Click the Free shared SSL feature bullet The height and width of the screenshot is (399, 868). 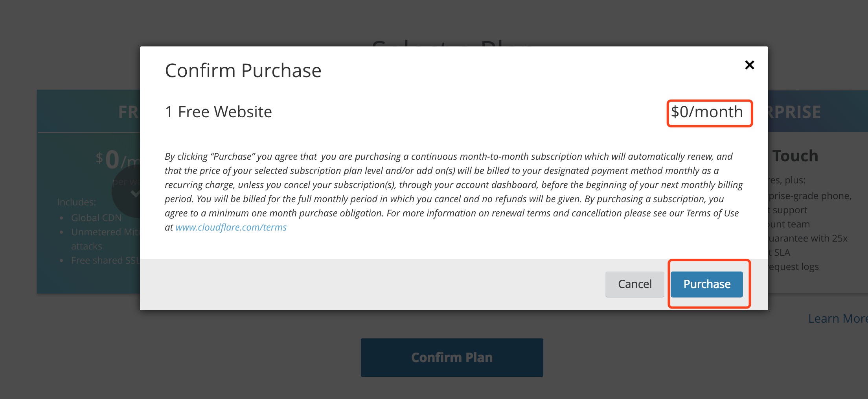[x=105, y=260]
